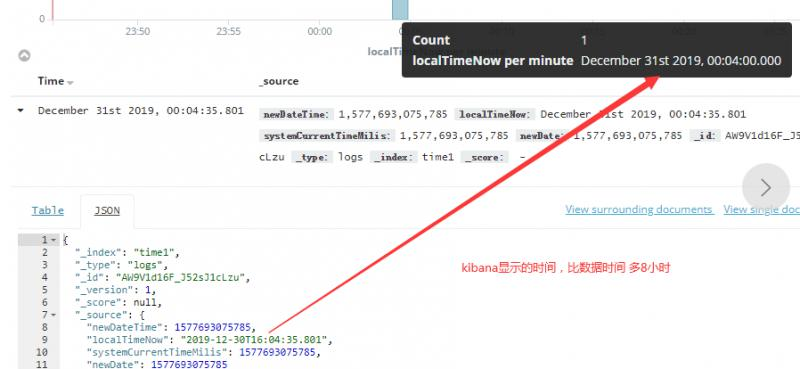Click the round next-arrow button at right

(766, 187)
